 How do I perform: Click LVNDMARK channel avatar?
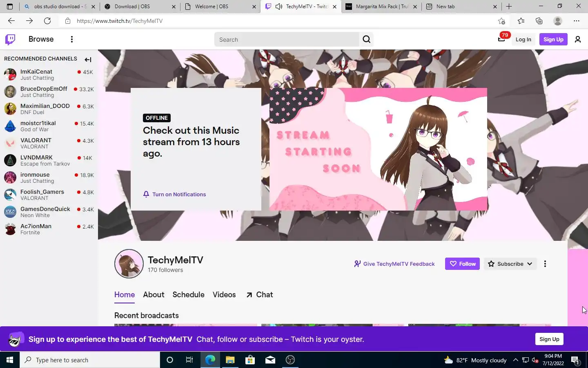(x=10, y=160)
